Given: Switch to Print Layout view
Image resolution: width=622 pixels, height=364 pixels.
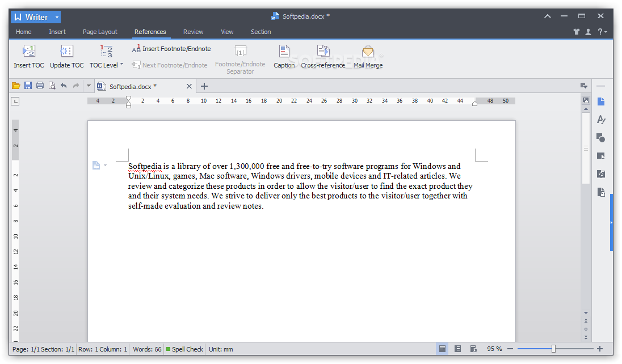Looking at the screenshot, I should 442,349.
